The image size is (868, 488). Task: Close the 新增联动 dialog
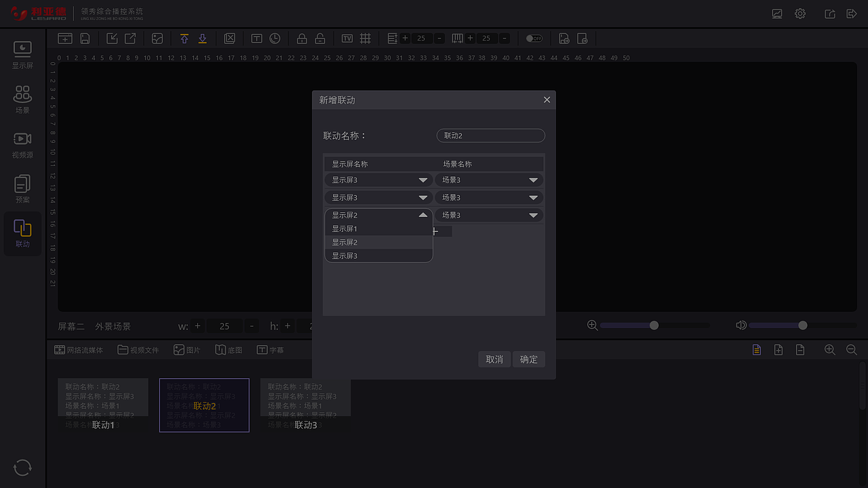[x=547, y=100]
